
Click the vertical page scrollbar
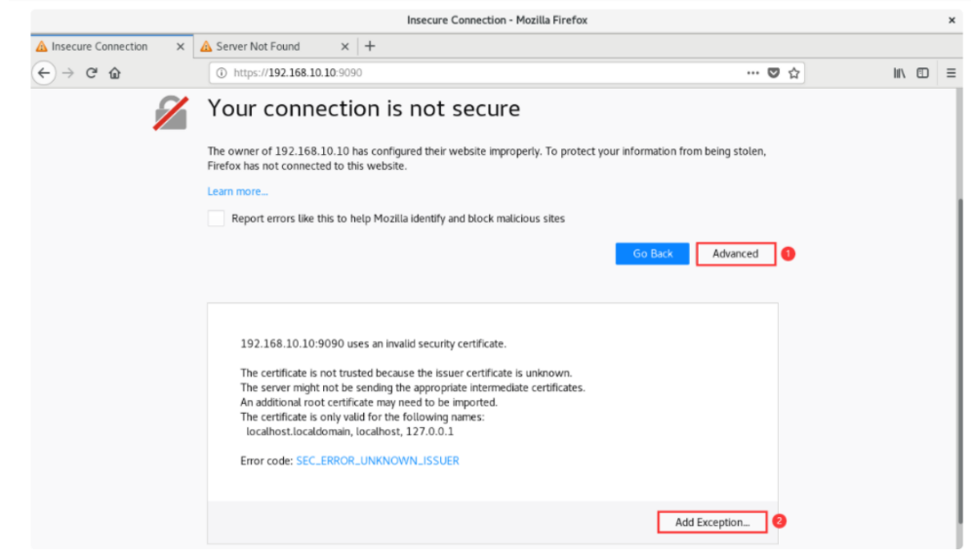coord(959,359)
